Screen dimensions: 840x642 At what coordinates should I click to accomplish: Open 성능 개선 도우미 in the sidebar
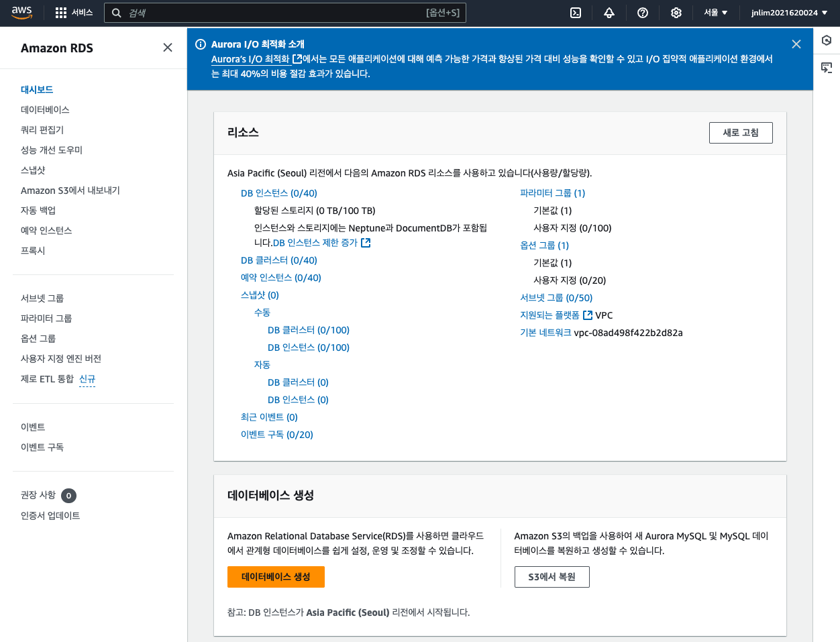(x=52, y=150)
